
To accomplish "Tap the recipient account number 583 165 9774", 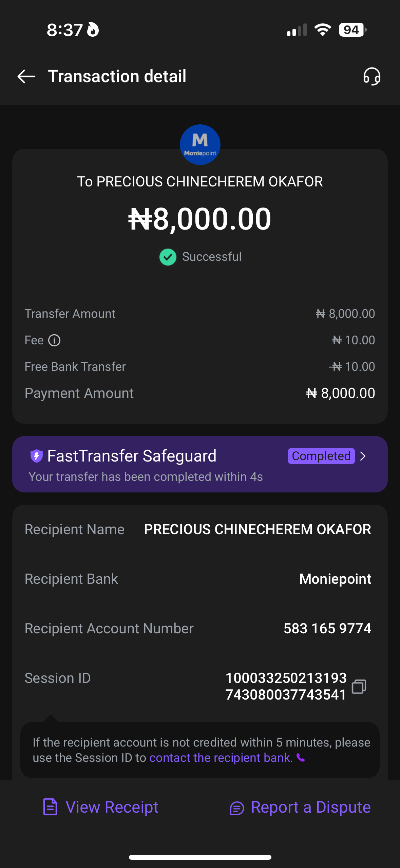I will pos(327,629).
